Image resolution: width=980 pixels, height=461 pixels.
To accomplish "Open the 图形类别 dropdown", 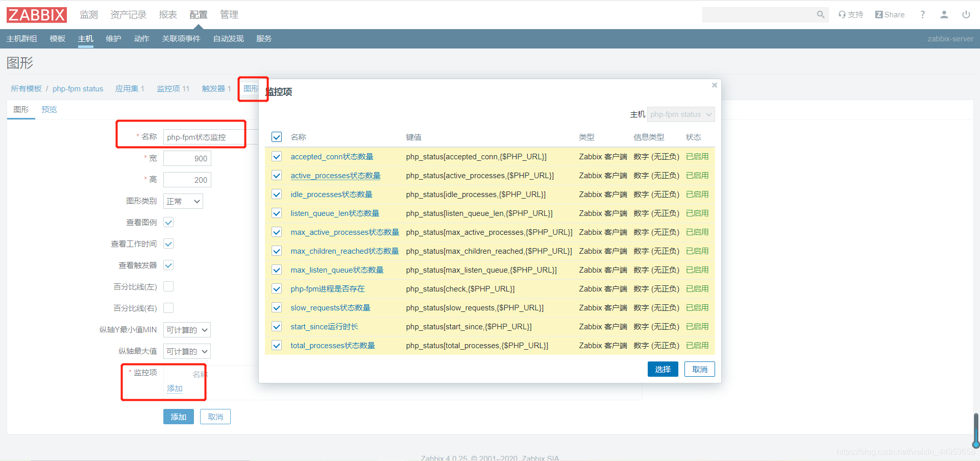I will click(x=183, y=201).
